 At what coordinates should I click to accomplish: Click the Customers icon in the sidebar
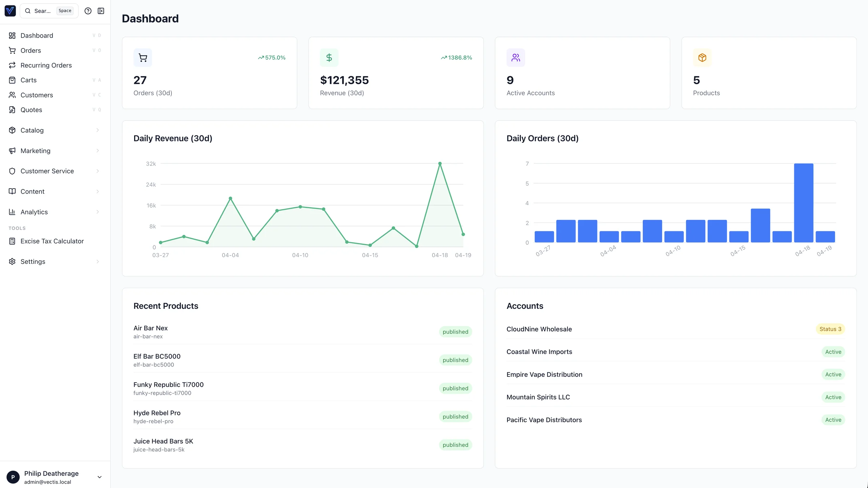(x=12, y=95)
